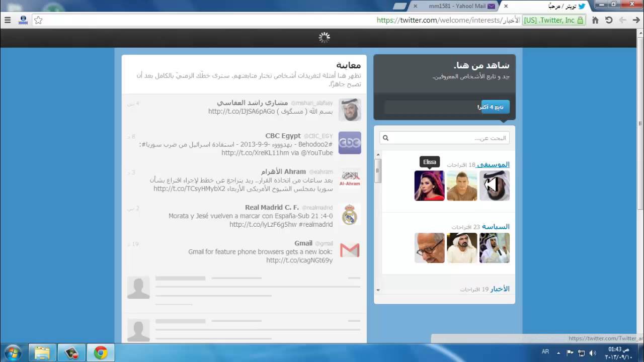Click the @realmadrid handle

[x=317, y=208]
